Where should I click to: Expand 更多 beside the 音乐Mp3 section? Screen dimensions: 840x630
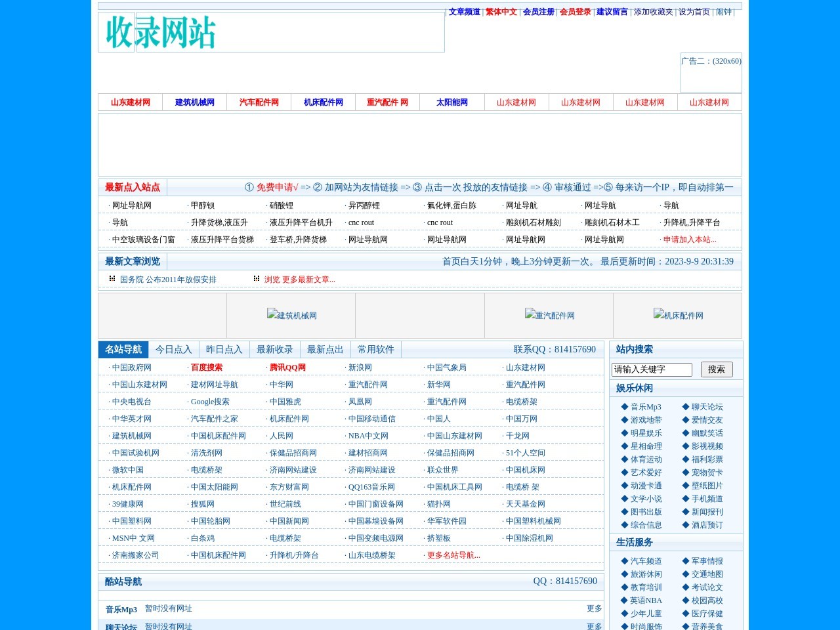click(594, 608)
